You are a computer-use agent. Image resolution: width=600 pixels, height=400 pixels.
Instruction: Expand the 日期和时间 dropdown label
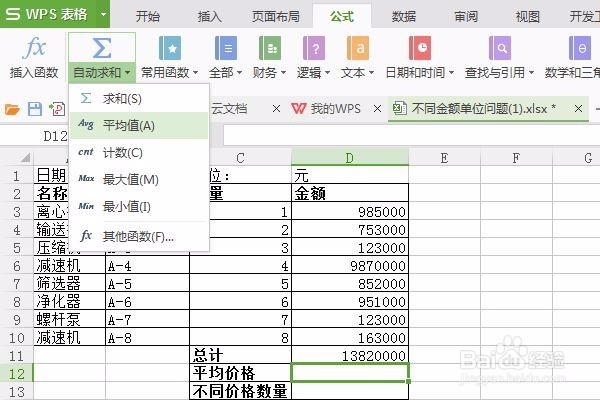419,72
